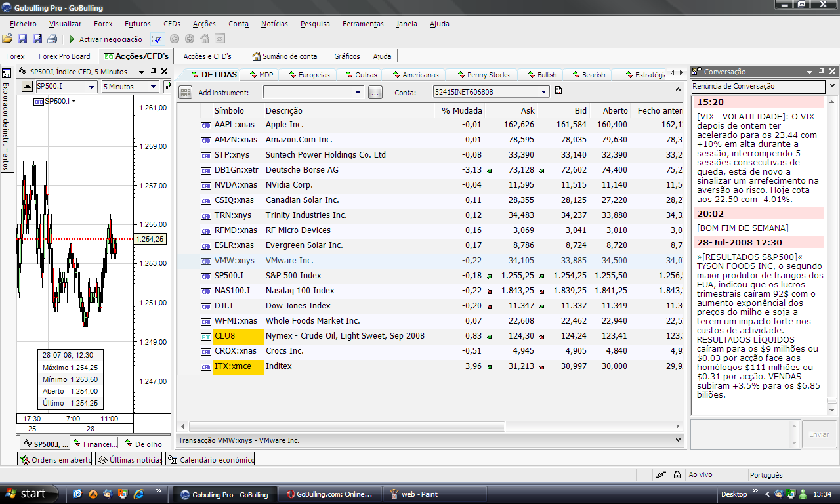Switch to the Europeias tab
The height and width of the screenshot is (504, 840).
pyautogui.click(x=309, y=75)
